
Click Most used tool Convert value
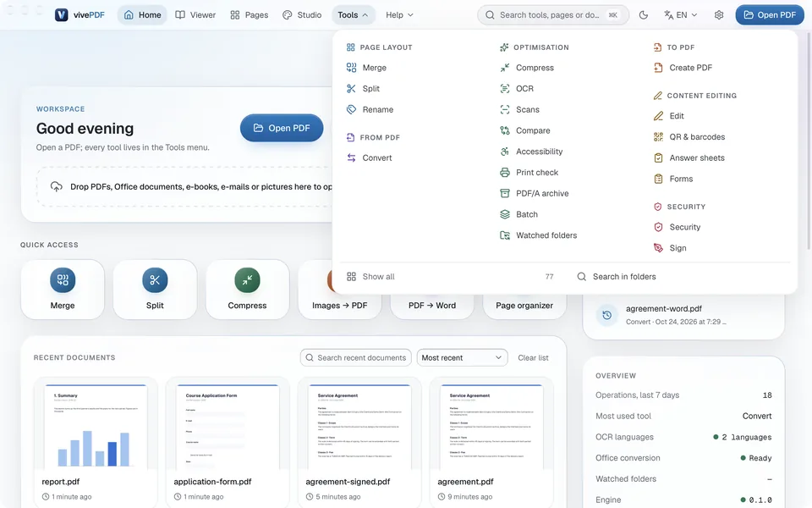click(756, 416)
